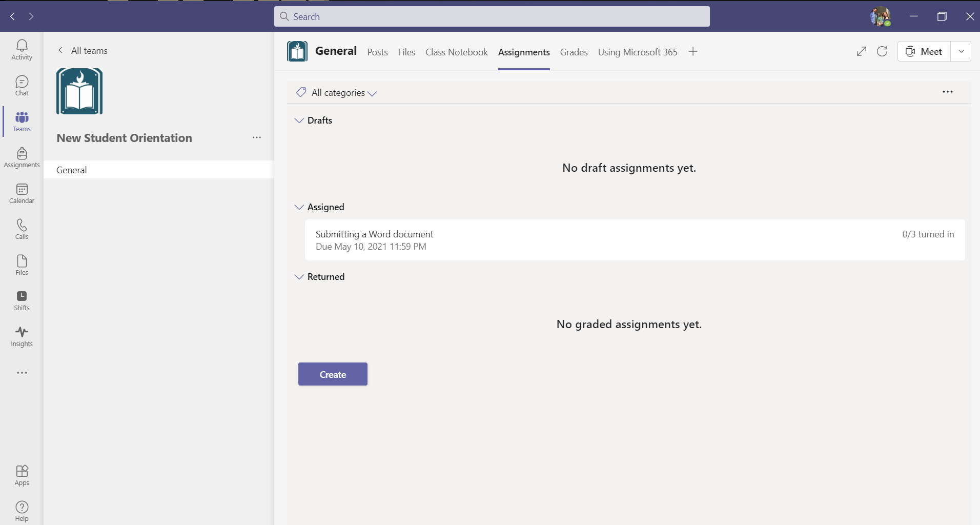This screenshot has height=525, width=980.
Task: Open the Shifts app
Action: [x=22, y=301]
